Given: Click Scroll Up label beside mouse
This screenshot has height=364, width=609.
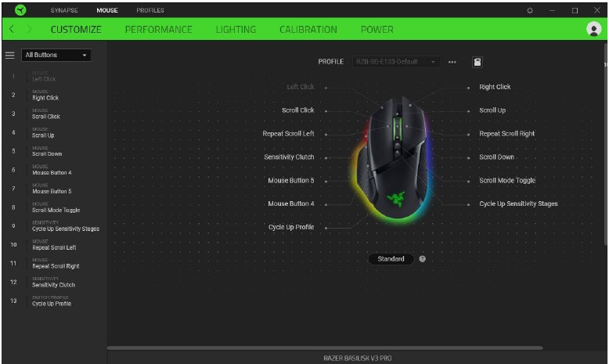Looking at the screenshot, I should tap(492, 110).
